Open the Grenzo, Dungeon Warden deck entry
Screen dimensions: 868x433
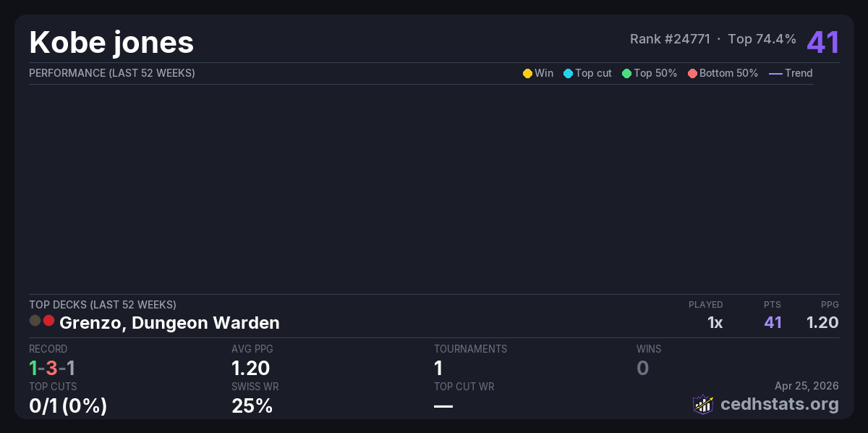point(169,322)
